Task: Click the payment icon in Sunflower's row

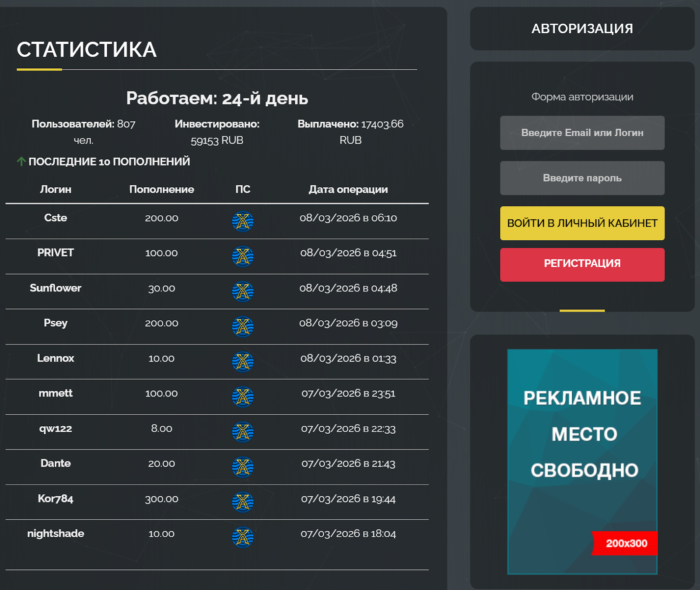Action: point(243,292)
